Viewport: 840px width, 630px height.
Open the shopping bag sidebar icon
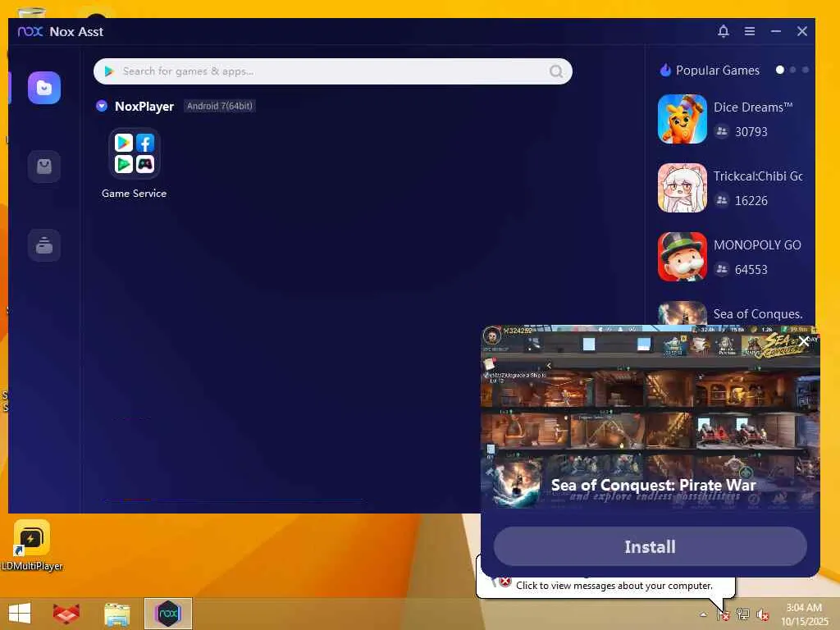click(x=44, y=167)
